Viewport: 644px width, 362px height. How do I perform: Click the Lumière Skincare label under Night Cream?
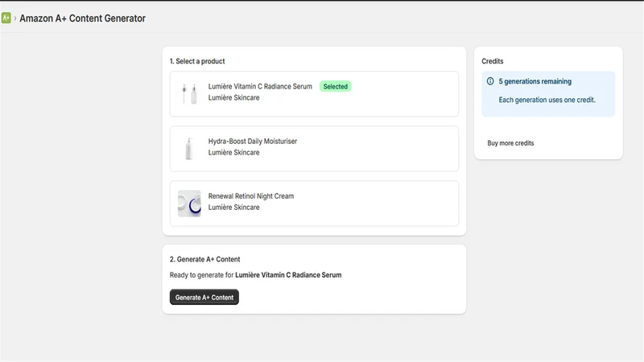pos(233,208)
